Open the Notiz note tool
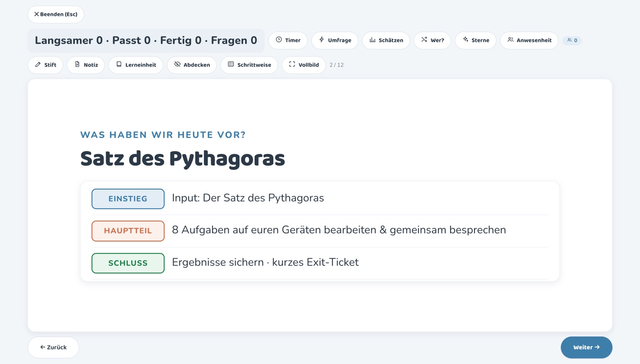This screenshot has width=640, height=364. pos(86,65)
